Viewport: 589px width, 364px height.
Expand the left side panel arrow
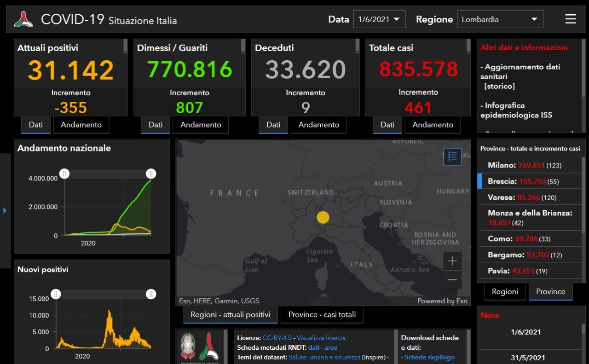tap(5, 210)
